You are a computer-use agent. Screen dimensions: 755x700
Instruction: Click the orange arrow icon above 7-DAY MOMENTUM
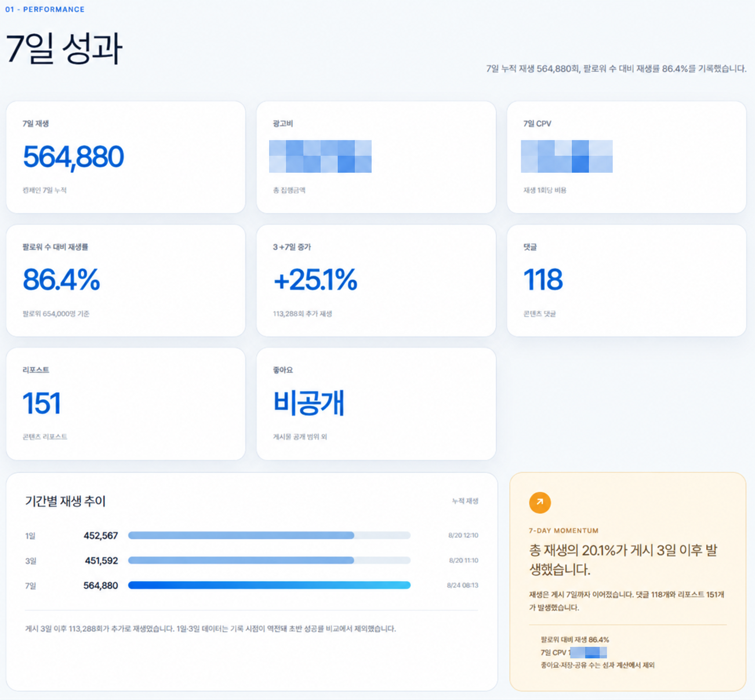[540, 502]
